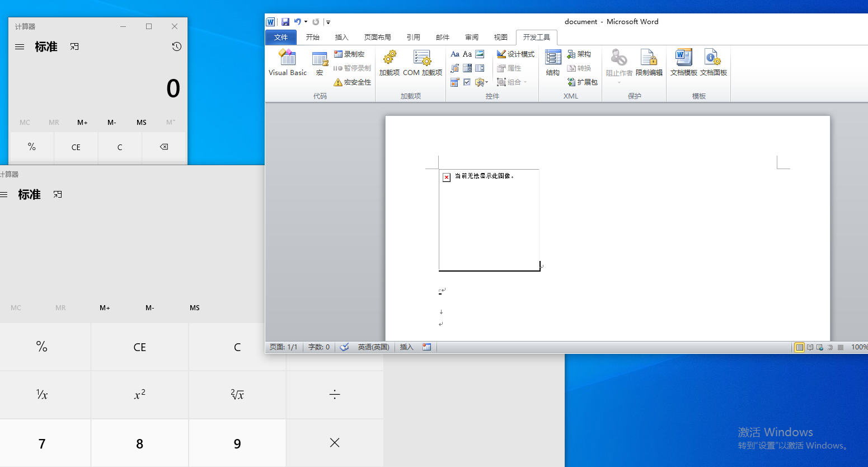
Task: Insert a building block gallery control
Action: 455,68
